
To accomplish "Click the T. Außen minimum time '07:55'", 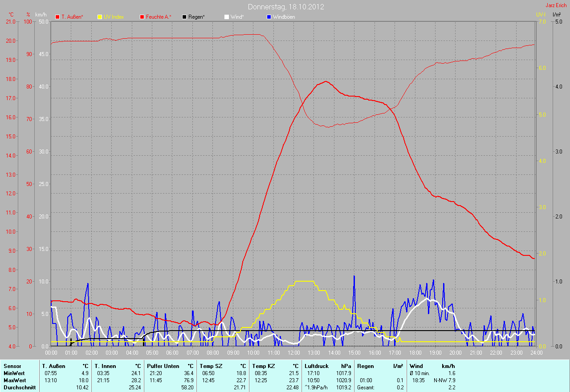I will (50, 373).
